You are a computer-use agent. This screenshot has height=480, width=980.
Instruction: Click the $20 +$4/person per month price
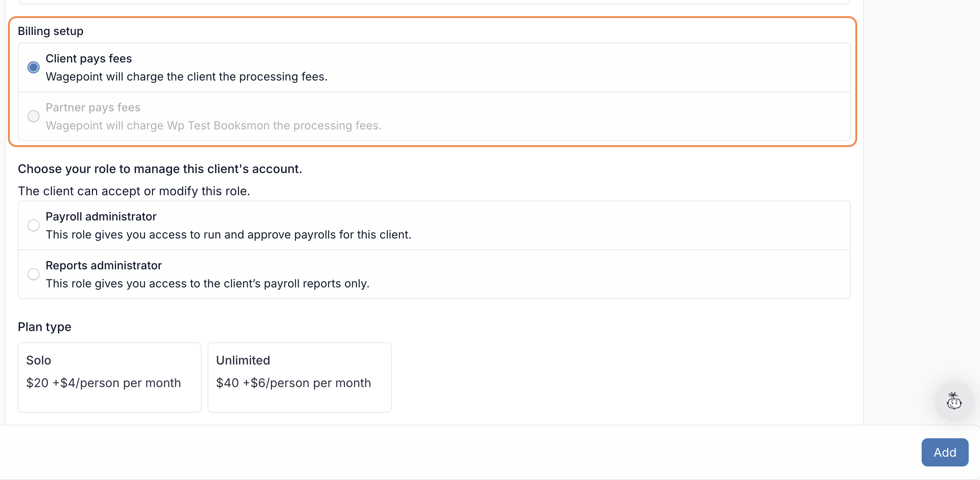(x=104, y=383)
